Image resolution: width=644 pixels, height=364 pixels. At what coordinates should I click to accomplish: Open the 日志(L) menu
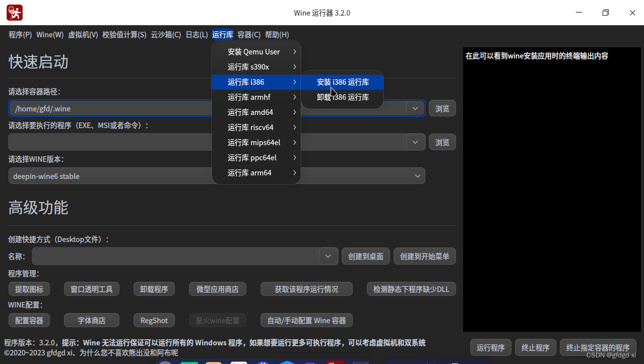(197, 35)
